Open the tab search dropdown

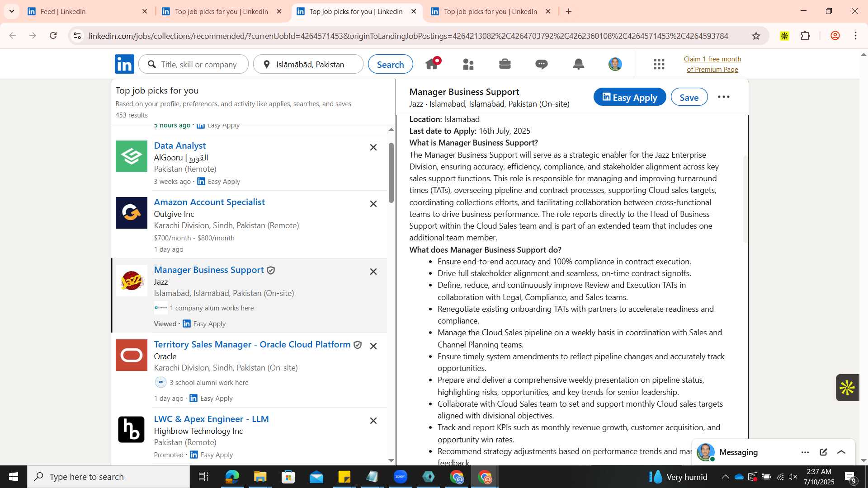click(11, 11)
